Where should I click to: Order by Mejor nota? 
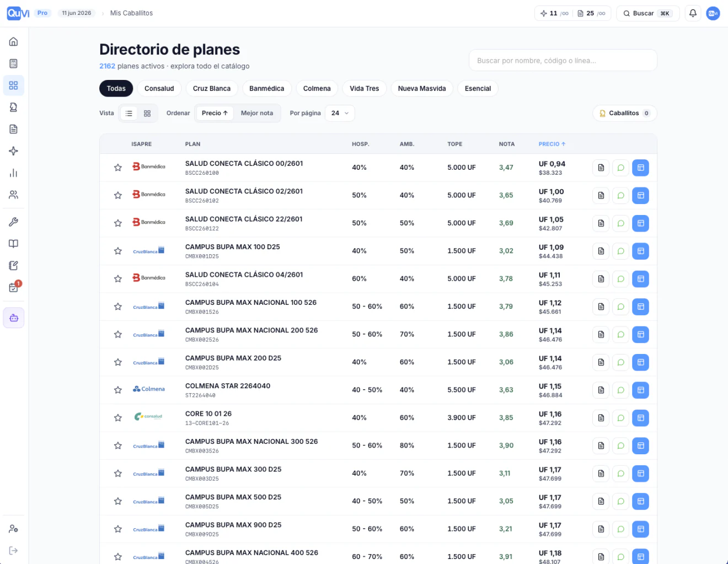tap(257, 113)
